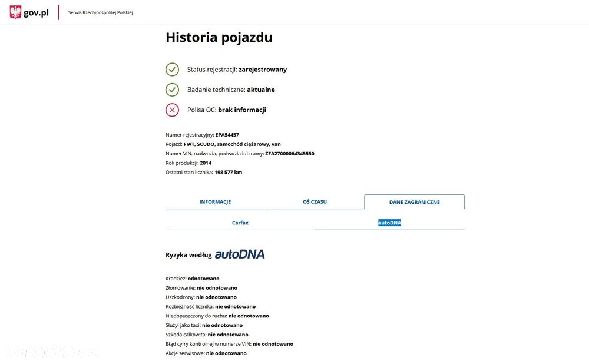This screenshot has width=589, height=364.
Task: Click production year 2014 value
Action: tap(206, 163)
